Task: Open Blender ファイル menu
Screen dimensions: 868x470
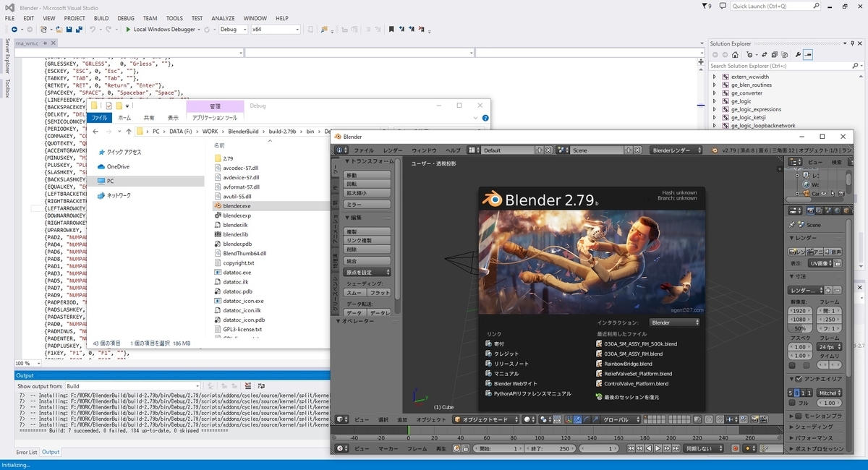Action: coord(364,150)
